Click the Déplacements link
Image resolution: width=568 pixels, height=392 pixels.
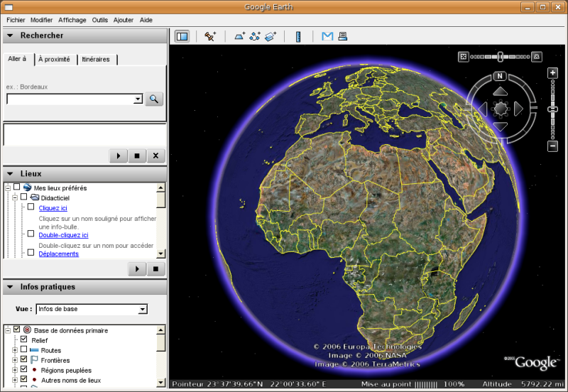[x=59, y=254]
